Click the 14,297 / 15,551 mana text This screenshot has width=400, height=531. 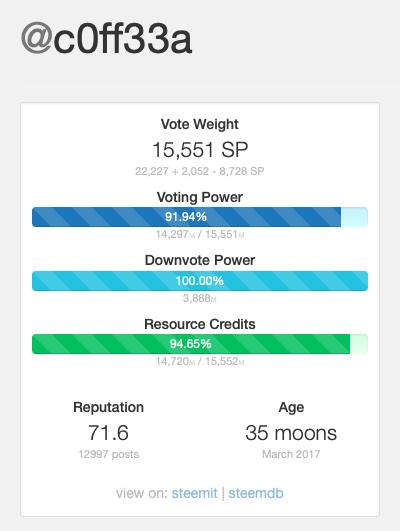coord(200,234)
